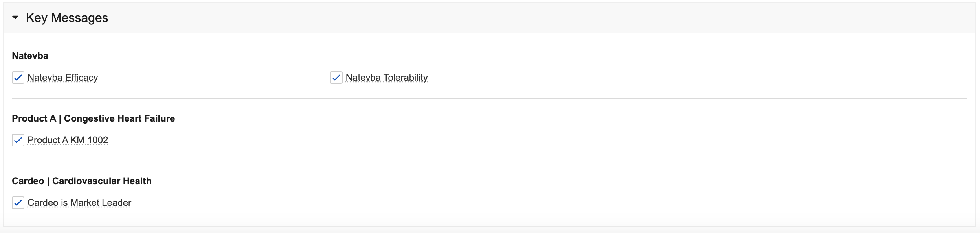Open the Natevba Tolerability label link
980x233 pixels.
[x=386, y=78]
